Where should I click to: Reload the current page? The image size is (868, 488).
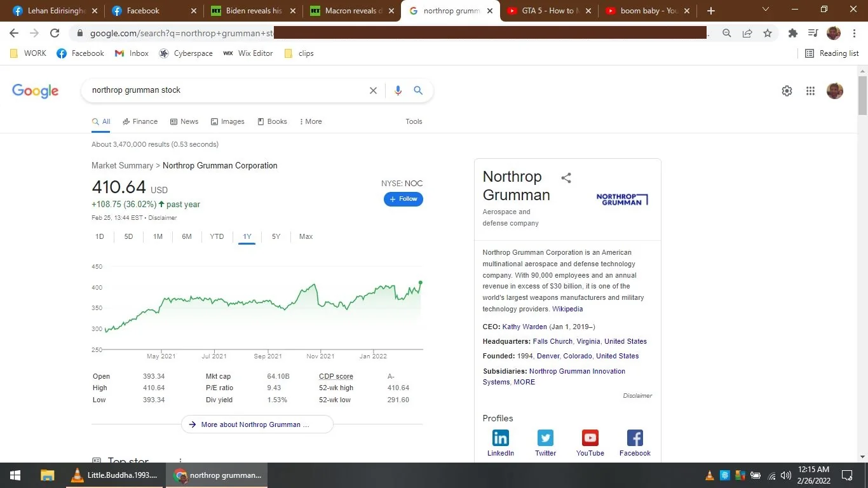[55, 33]
